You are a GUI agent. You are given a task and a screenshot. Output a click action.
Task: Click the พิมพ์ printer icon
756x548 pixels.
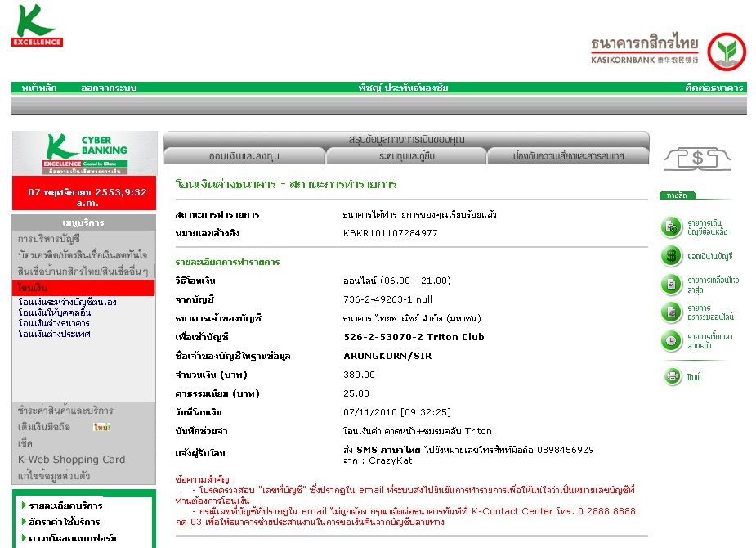(x=672, y=376)
